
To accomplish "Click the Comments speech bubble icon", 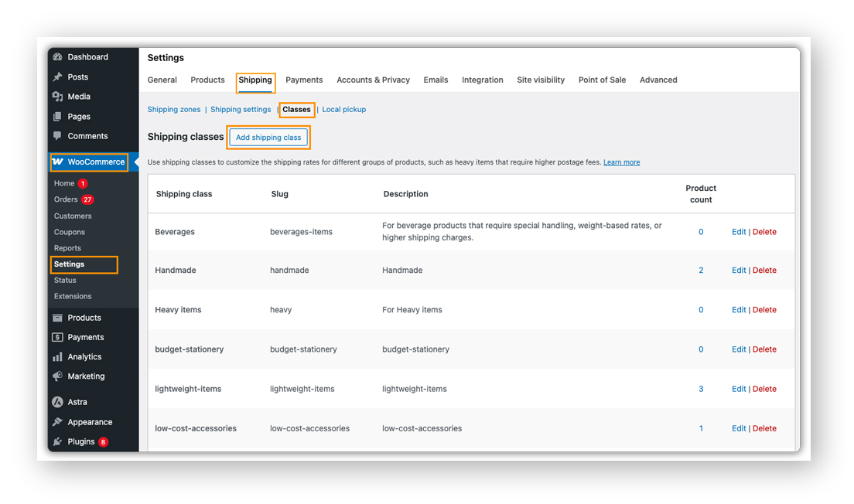I will tap(58, 136).
